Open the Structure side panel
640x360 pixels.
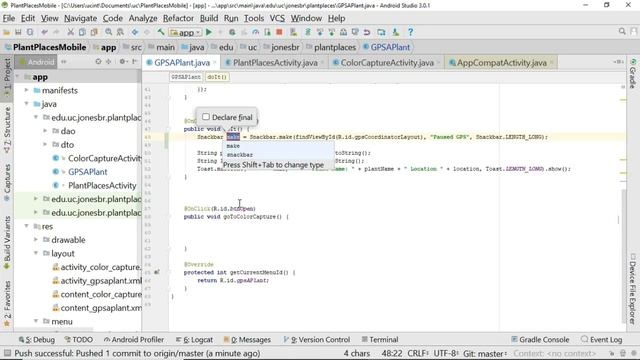[x=7, y=130]
